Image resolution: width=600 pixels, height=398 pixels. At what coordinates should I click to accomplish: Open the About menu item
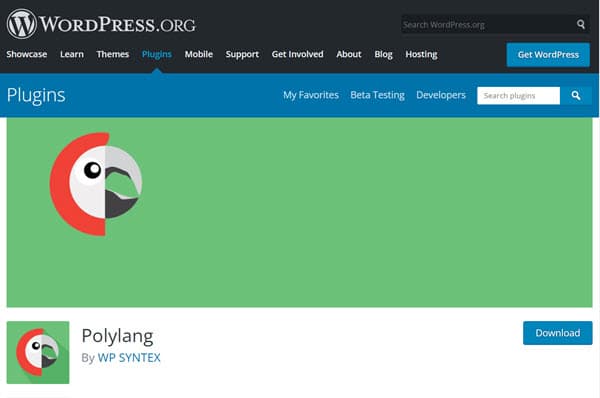click(x=349, y=54)
